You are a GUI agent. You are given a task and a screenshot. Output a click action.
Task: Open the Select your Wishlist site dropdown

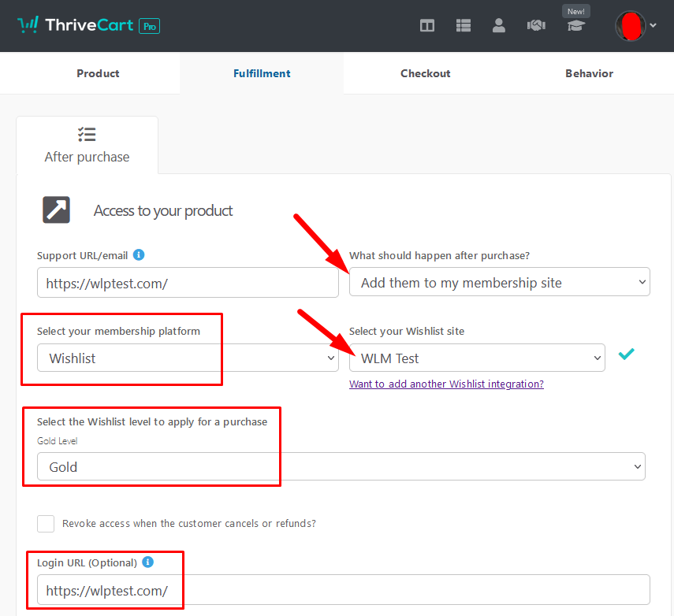point(477,358)
